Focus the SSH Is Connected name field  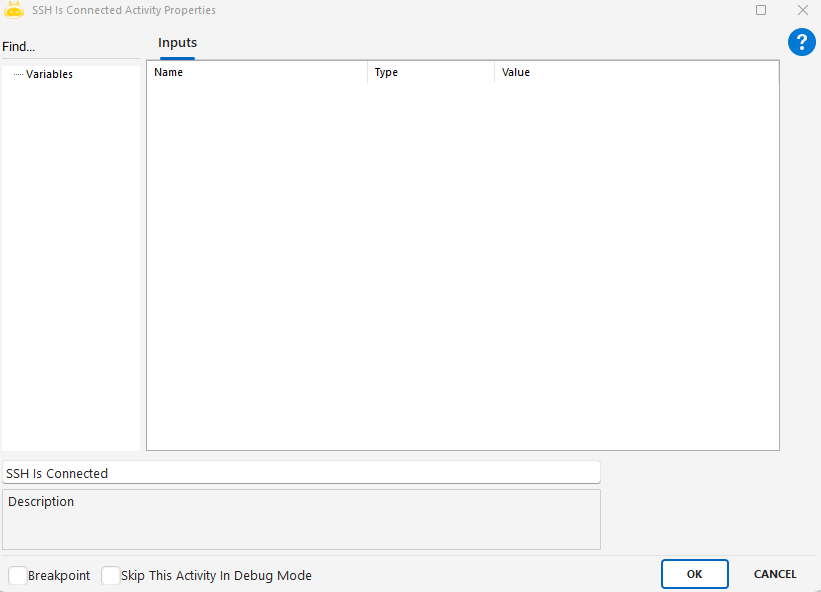point(300,473)
